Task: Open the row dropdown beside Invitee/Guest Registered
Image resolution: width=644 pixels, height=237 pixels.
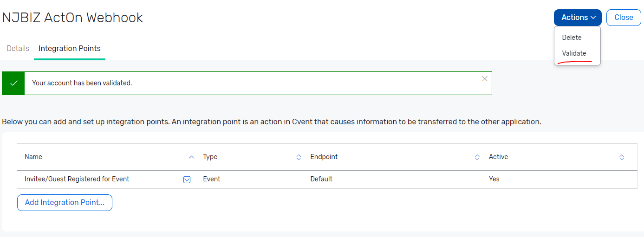Action: coord(187,179)
